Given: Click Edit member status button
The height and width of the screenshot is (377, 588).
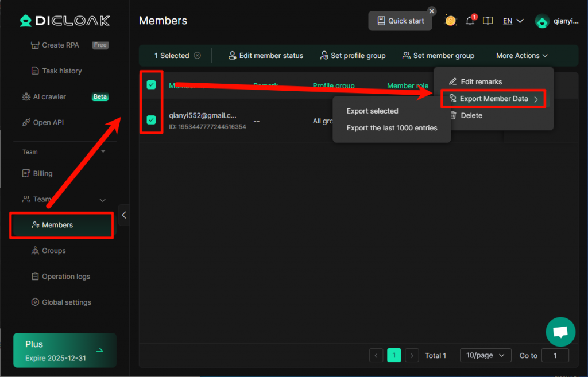Looking at the screenshot, I should point(265,56).
